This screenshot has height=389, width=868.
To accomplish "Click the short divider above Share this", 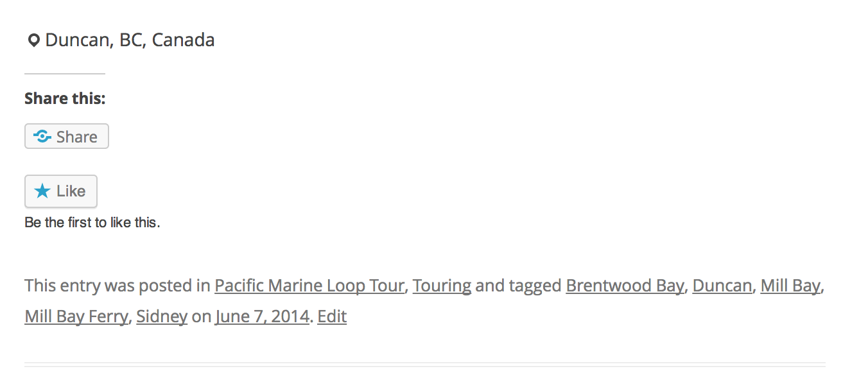I will tap(64, 74).
